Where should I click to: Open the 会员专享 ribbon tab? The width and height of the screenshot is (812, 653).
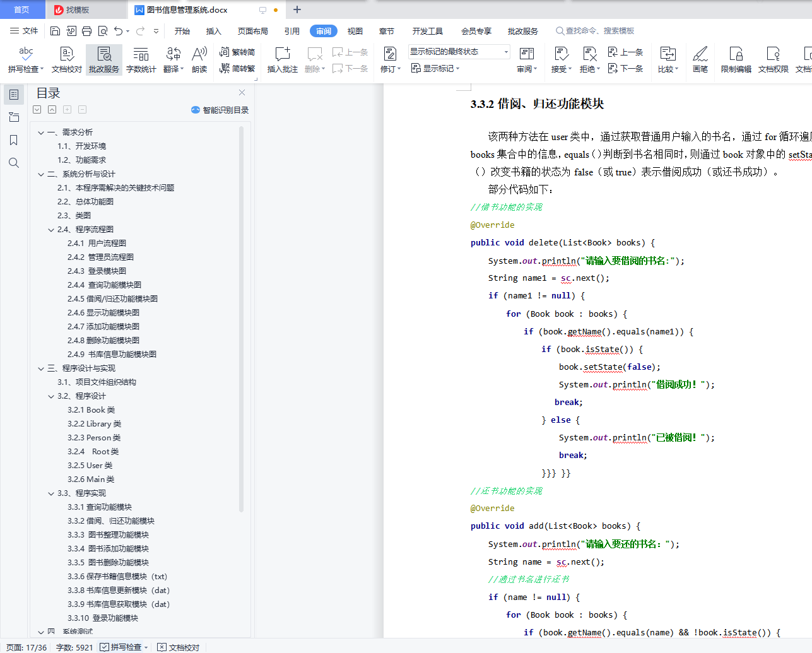[x=476, y=31]
